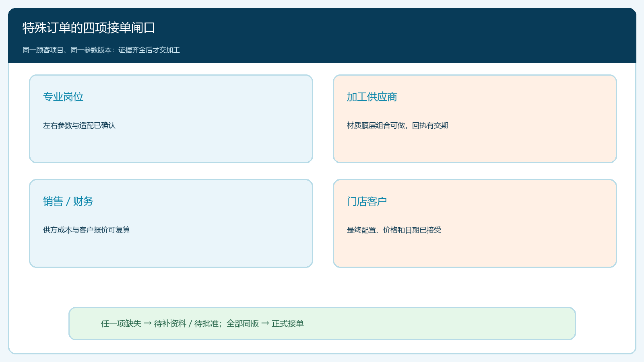Image resolution: width=644 pixels, height=362 pixels.
Task: Select subtitle 同一顾客项目、同一参数版本：证据齐全后才交加工
Action: point(101,50)
